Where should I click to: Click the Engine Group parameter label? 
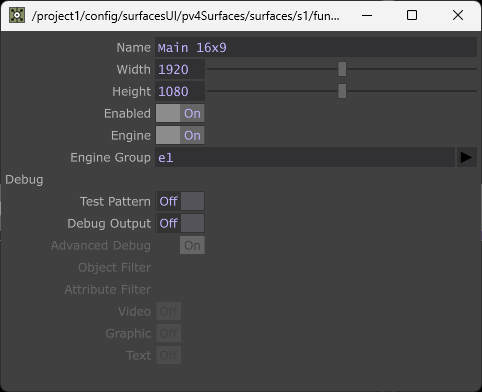click(110, 158)
